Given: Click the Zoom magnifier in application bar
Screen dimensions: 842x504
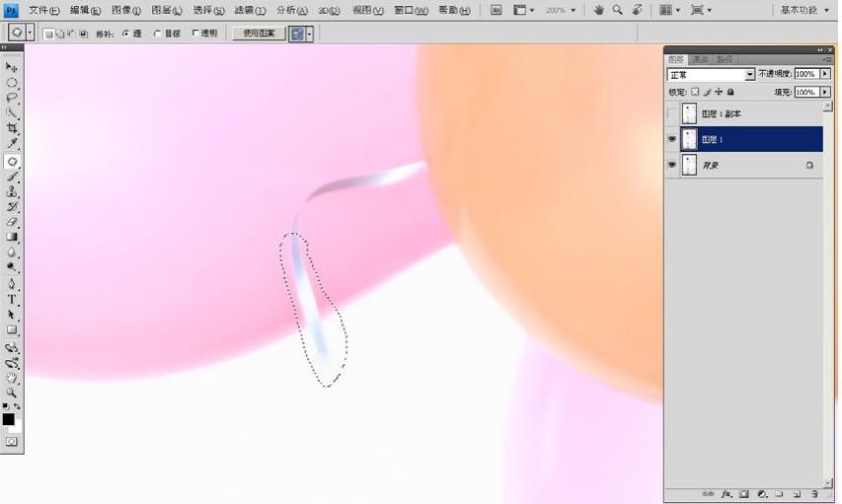Looking at the screenshot, I should pyautogui.click(x=618, y=10).
